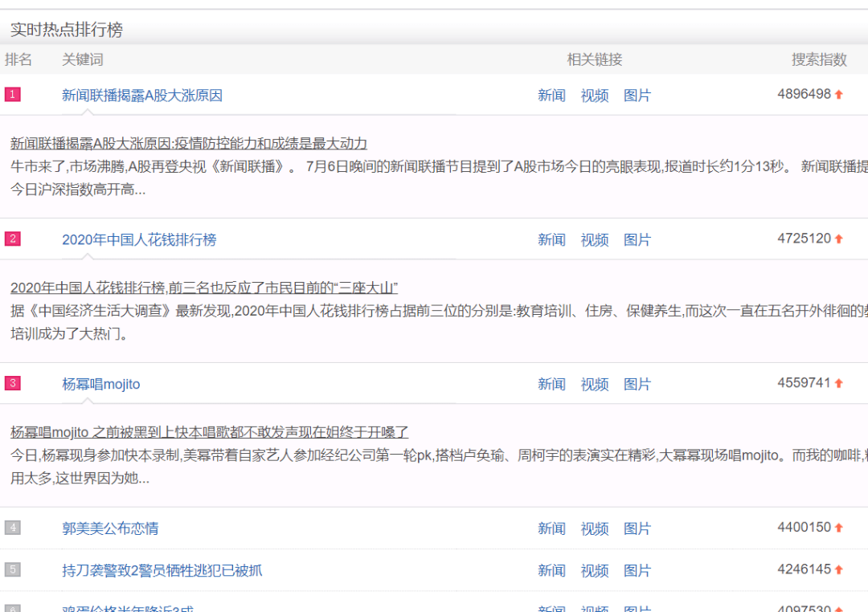Open keyword 郭美美公布恋情
The height and width of the screenshot is (612, 868).
coord(110,528)
